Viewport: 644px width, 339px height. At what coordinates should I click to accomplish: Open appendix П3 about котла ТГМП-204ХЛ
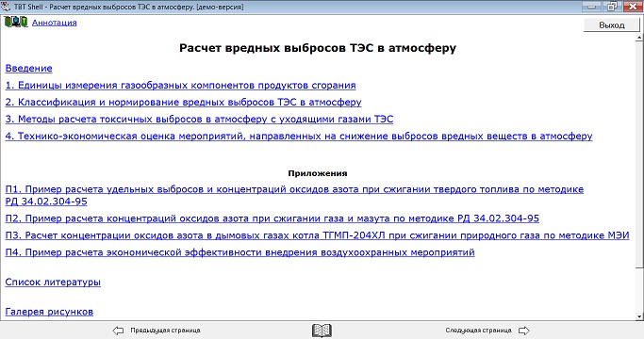click(x=317, y=235)
